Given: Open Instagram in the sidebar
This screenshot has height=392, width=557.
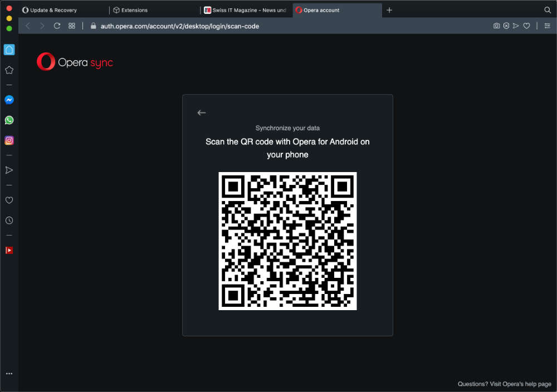Looking at the screenshot, I should coord(9,140).
